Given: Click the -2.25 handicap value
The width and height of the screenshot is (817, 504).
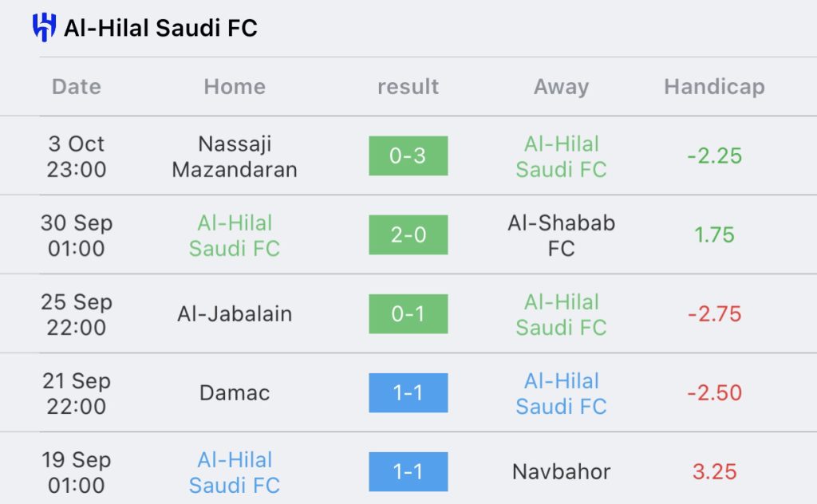Looking at the screenshot, I should point(714,156).
